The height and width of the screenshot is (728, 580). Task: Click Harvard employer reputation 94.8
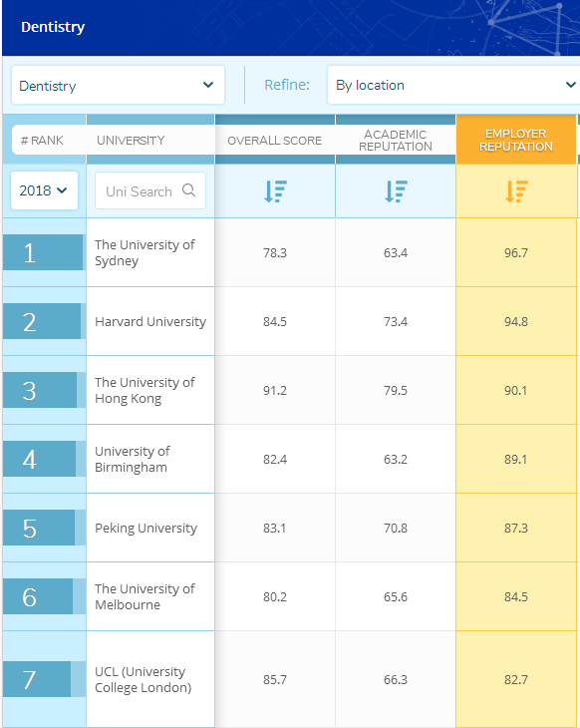tap(516, 322)
